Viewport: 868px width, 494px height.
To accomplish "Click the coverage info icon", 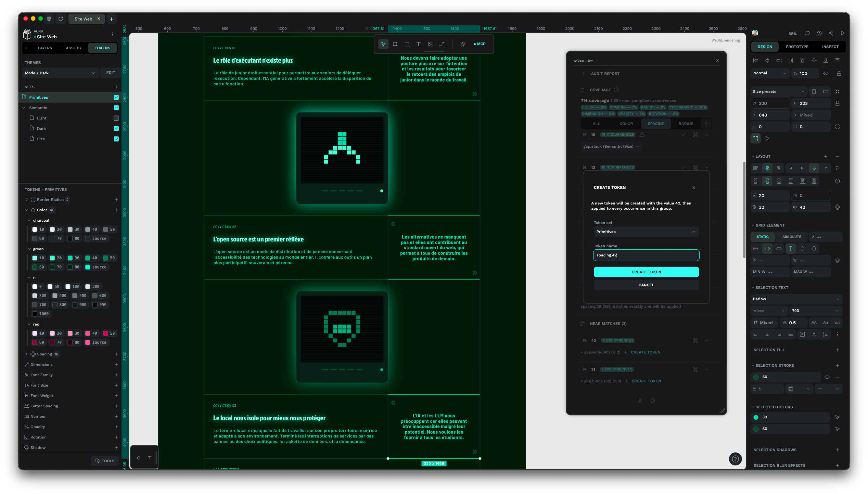I will 616,90.
